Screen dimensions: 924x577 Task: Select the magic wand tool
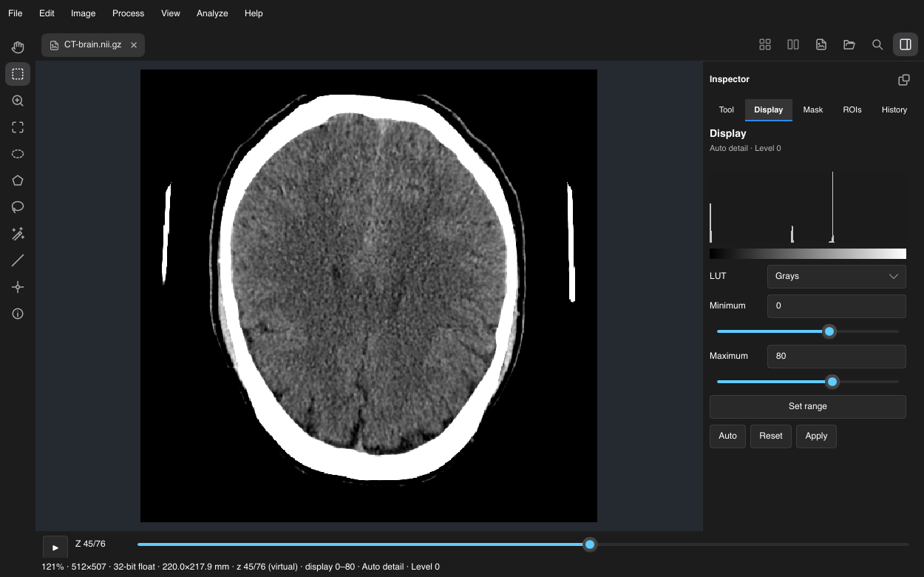(18, 234)
